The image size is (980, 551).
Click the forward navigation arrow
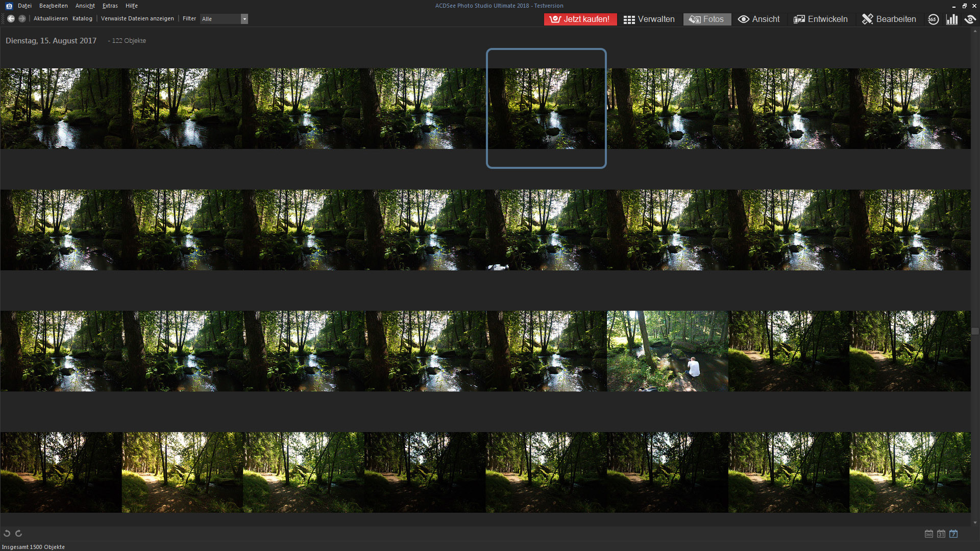(22, 19)
